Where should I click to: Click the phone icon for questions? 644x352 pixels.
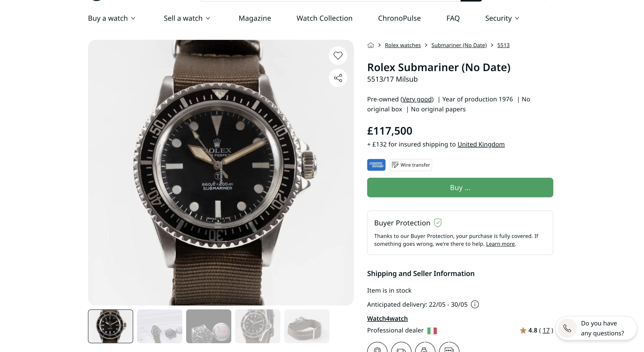567,328
